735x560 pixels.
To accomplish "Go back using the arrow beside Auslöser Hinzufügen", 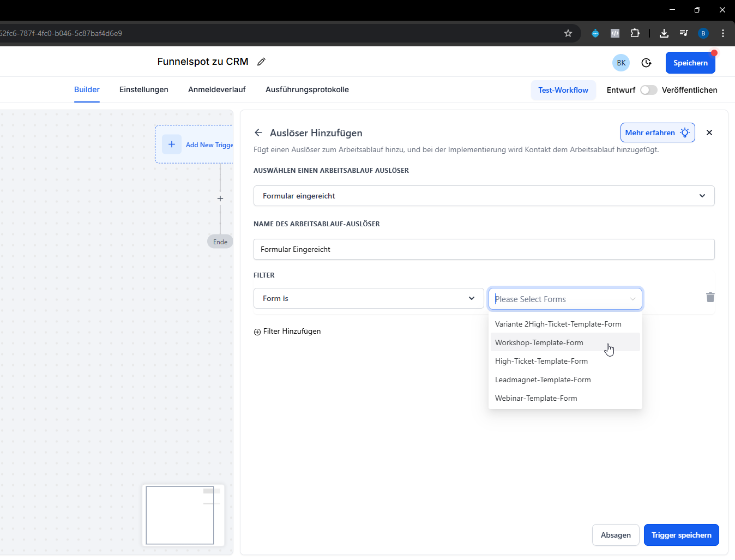I will [258, 133].
